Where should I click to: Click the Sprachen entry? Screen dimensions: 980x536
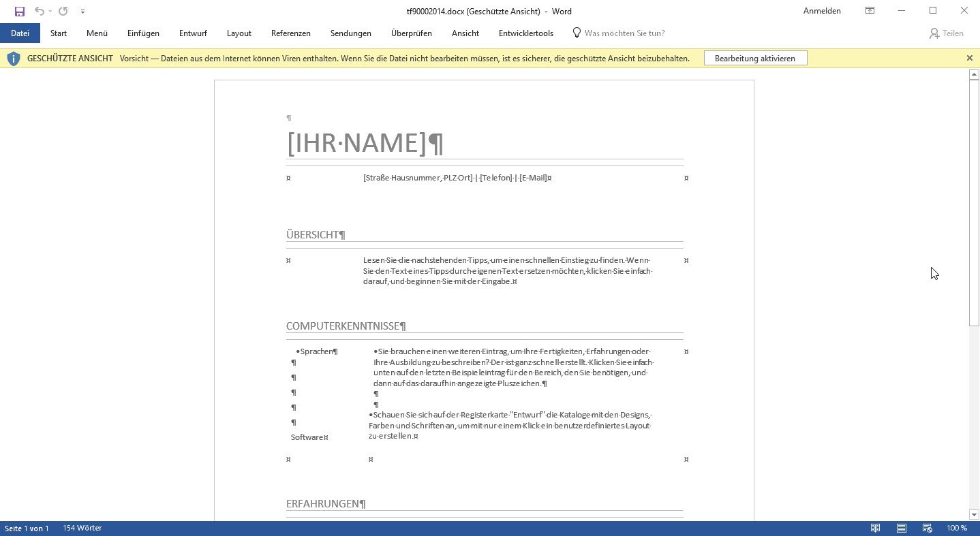[318, 351]
